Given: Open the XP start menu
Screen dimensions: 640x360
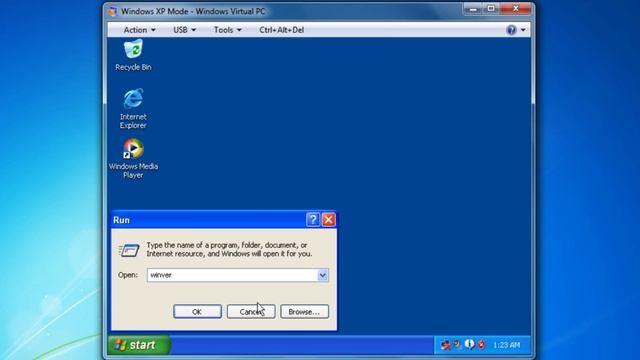Looking at the screenshot, I should [139, 345].
